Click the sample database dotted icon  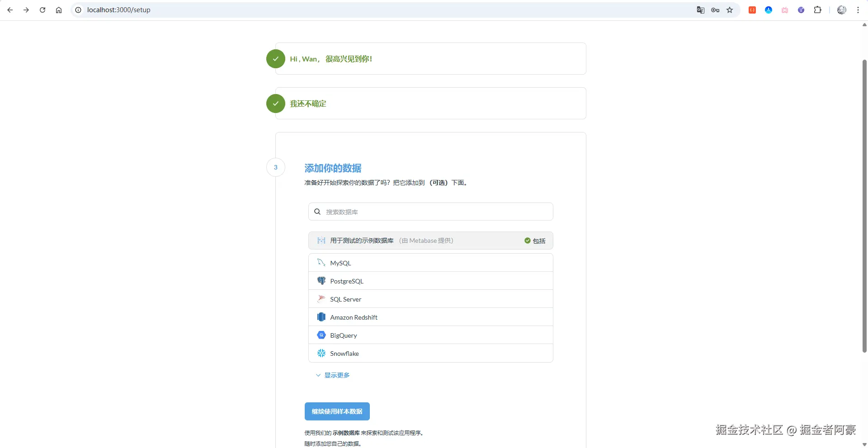point(321,241)
